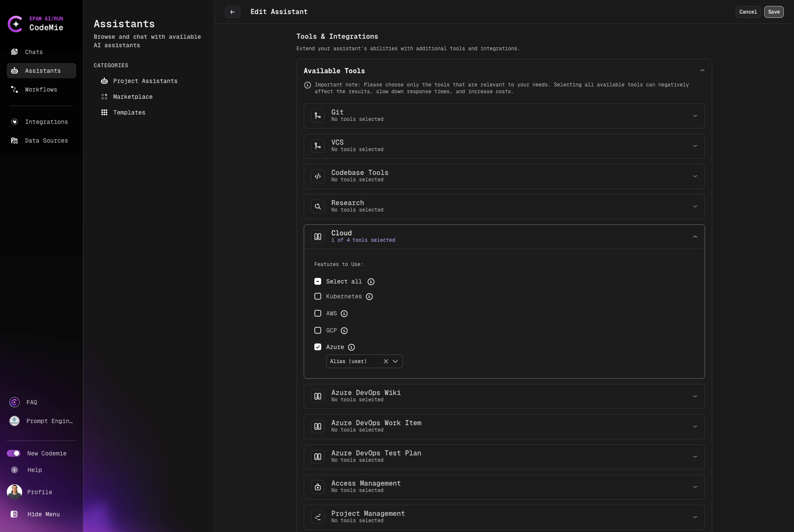Open Workflows in the sidebar
794x532 pixels.
41,89
